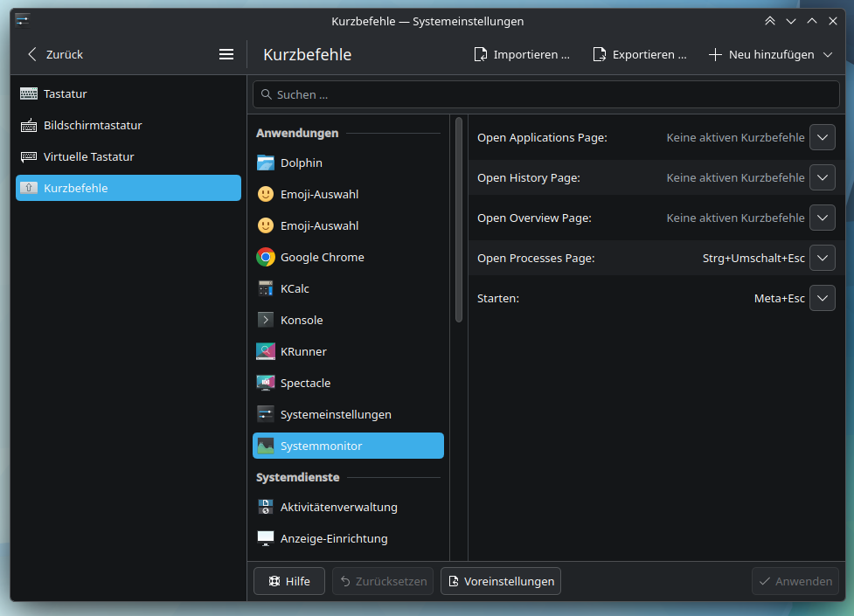Expand the Open Applications Page shortcut
This screenshot has width=854, height=616.
pyautogui.click(x=822, y=137)
